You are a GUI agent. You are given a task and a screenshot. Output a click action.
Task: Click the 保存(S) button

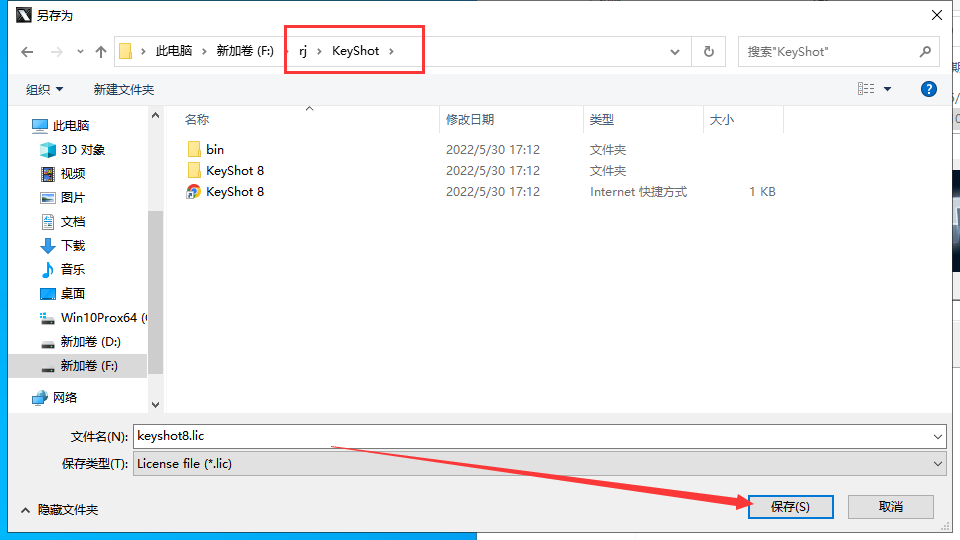(790, 507)
